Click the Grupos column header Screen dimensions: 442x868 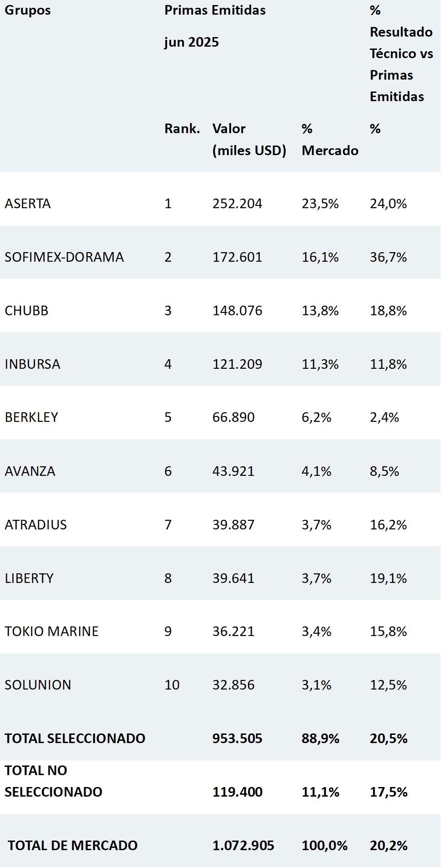27,10
